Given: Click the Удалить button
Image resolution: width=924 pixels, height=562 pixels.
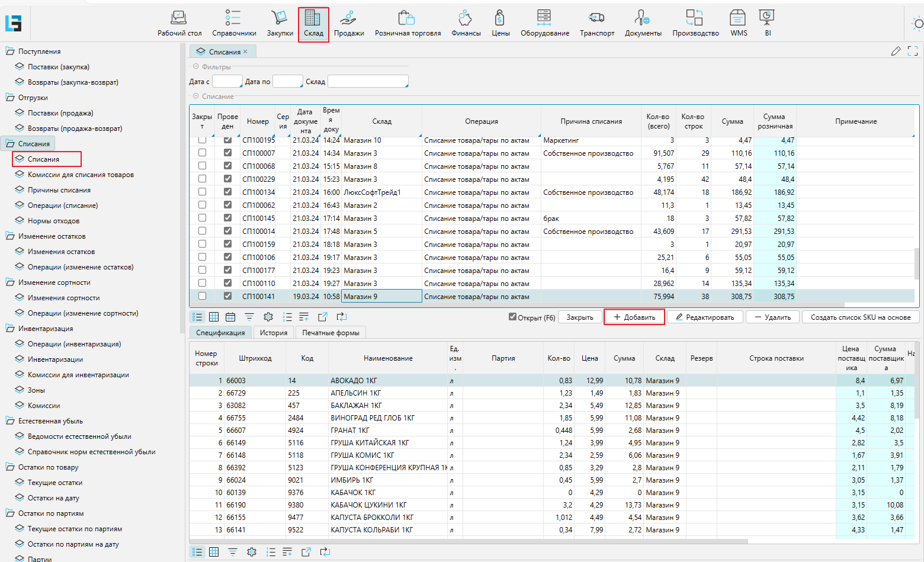Looking at the screenshot, I should [772, 317].
